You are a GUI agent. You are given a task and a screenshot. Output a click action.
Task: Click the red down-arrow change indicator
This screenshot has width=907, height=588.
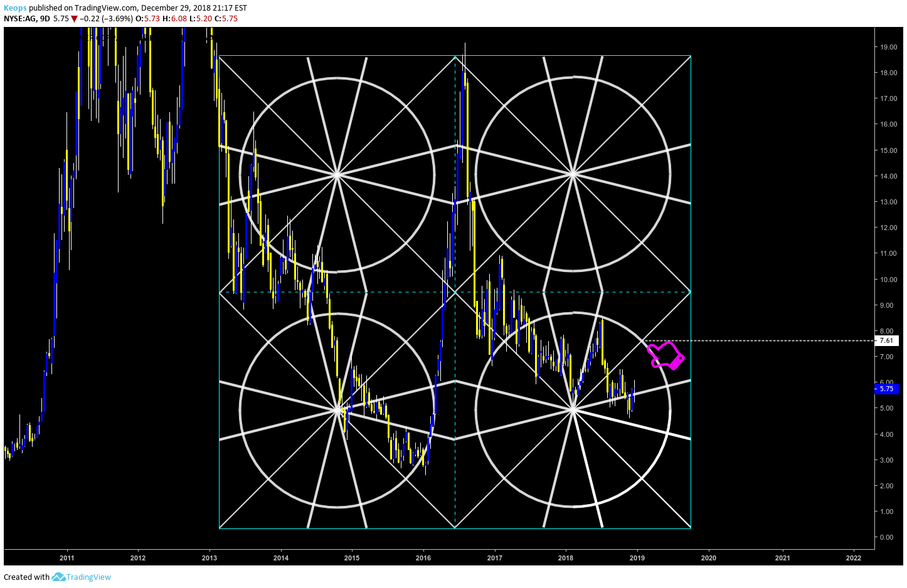pos(75,19)
